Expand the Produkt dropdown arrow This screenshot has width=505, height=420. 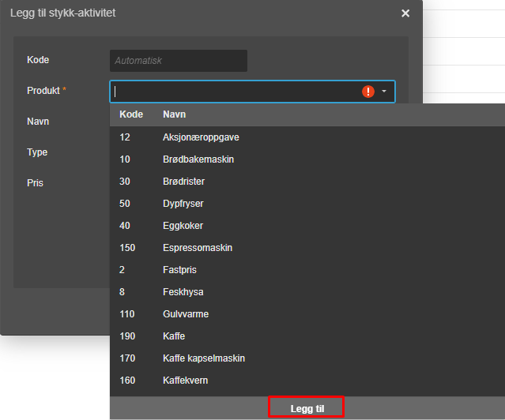click(x=384, y=92)
